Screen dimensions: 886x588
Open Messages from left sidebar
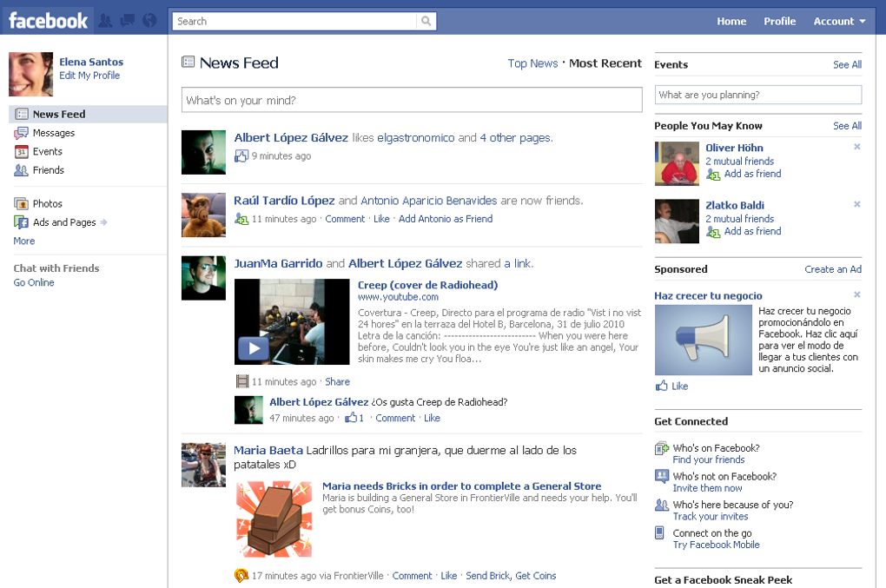(54, 133)
